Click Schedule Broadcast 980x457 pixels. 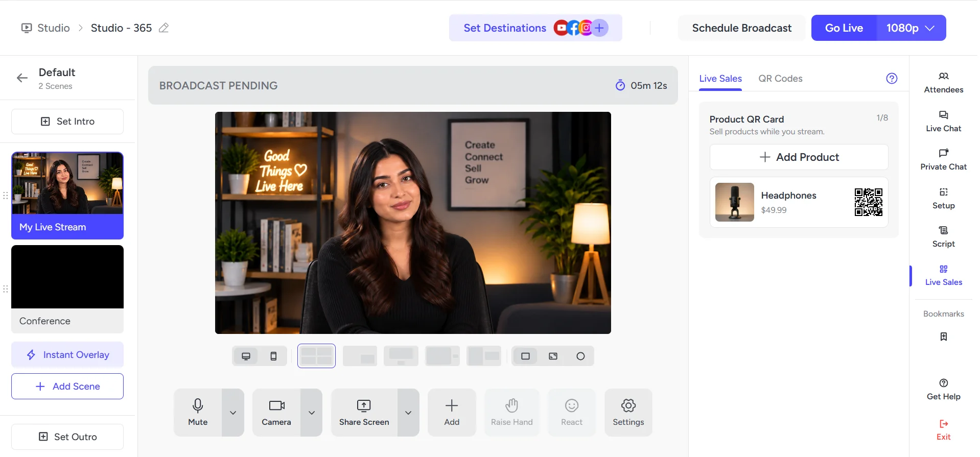click(x=741, y=28)
